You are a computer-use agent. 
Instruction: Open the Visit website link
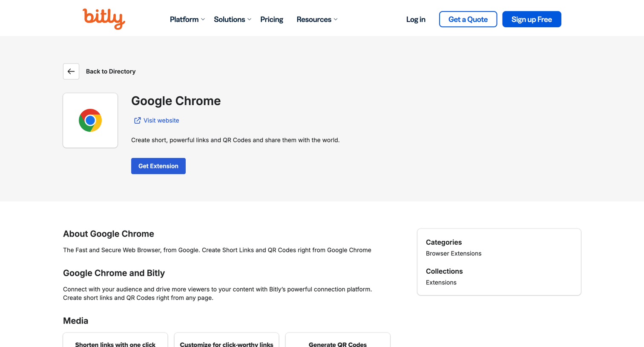(x=161, y=121)
